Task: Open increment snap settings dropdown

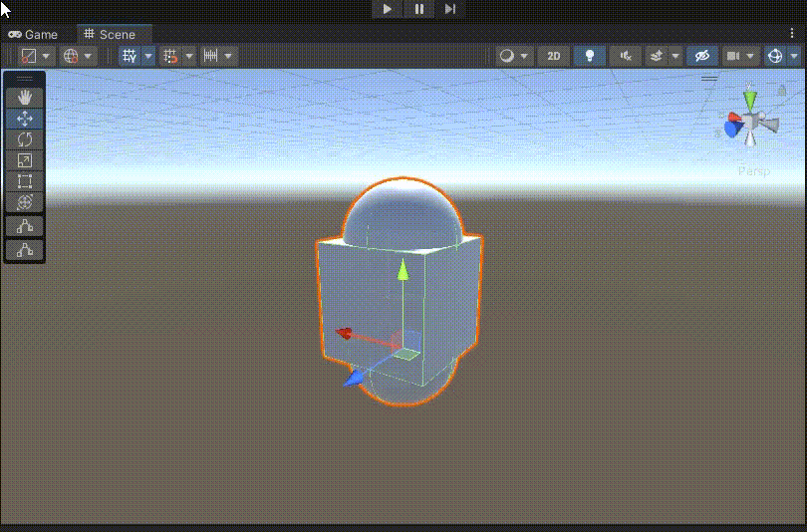Action: [228, 56]
